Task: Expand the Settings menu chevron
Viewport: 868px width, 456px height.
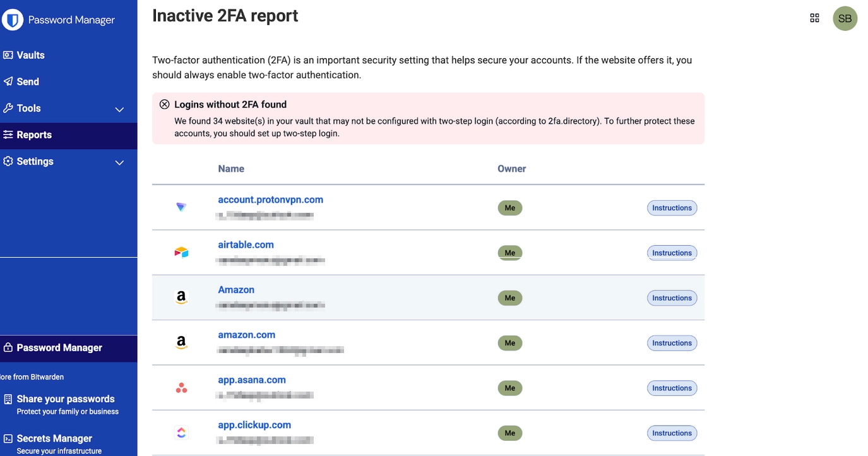Action: coord(119,162)
